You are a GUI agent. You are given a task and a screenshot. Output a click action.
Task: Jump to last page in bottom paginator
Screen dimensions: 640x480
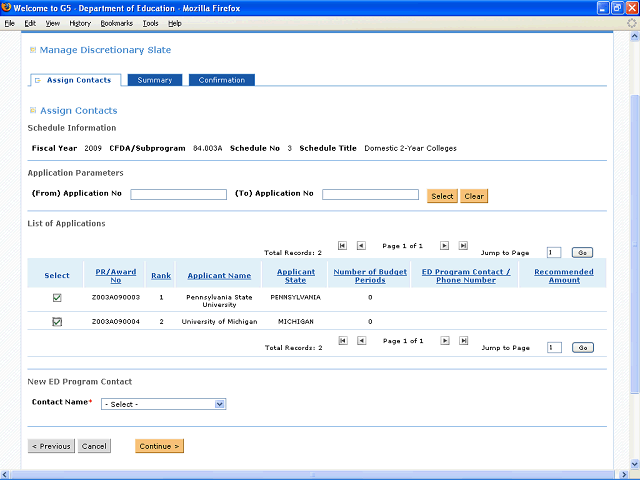click(x=463, y=340)
